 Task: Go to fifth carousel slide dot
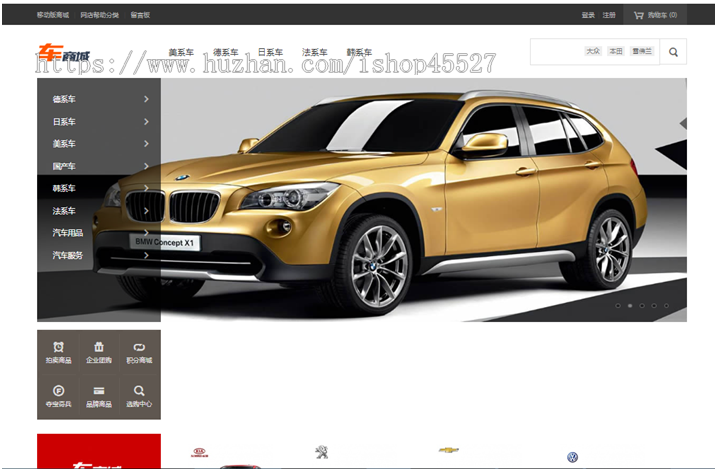[666, 305]
